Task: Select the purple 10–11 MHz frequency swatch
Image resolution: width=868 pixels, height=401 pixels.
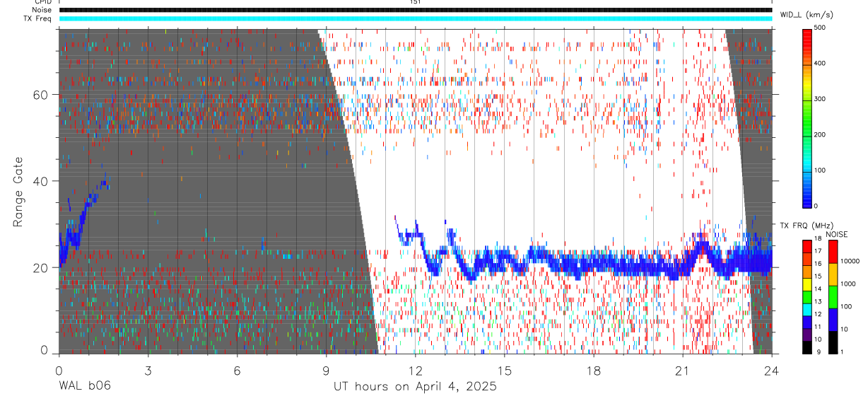Action: (x=807, y=333)
